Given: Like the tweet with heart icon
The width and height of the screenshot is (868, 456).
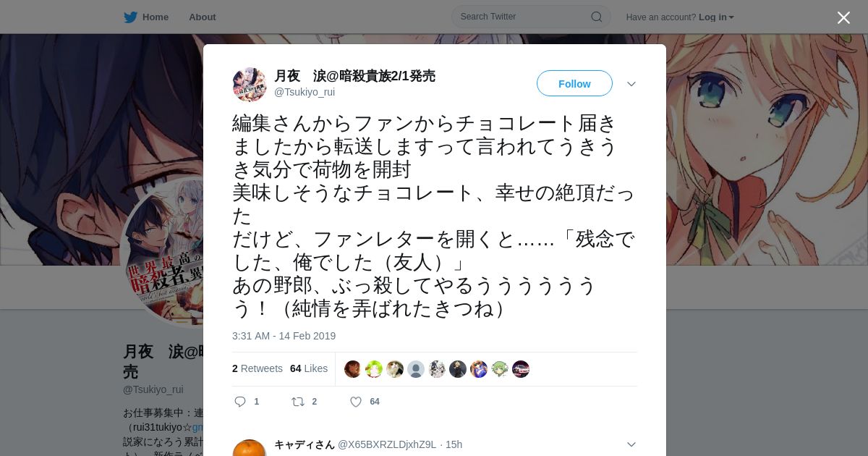Looking at the screenshot, I should click(x=355, y=402).
